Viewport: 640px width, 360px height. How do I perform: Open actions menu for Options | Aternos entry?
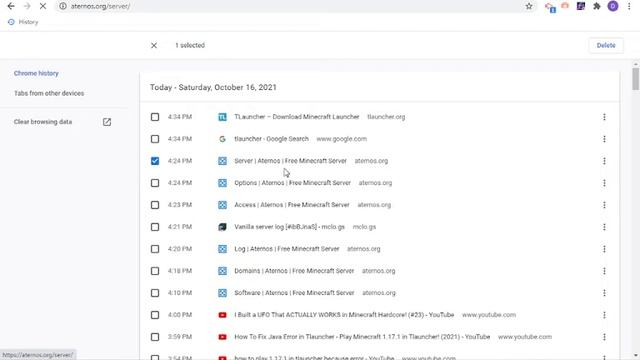pyautogui.click(x=604, y=183)
